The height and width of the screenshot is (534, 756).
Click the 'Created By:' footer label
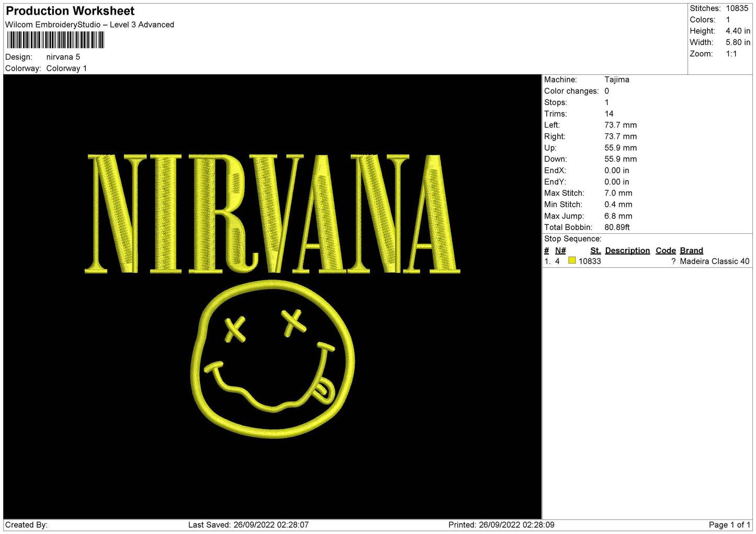(26, 525)
